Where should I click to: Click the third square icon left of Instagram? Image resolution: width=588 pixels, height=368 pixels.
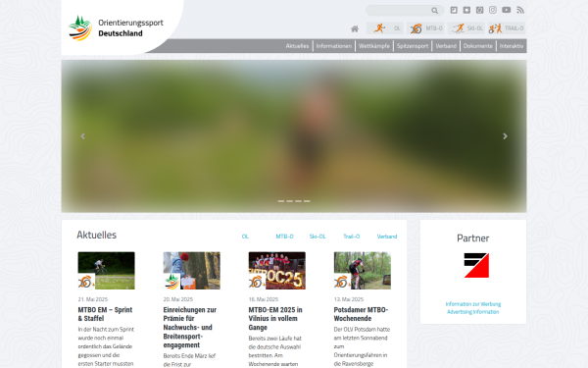pos(479,10)
